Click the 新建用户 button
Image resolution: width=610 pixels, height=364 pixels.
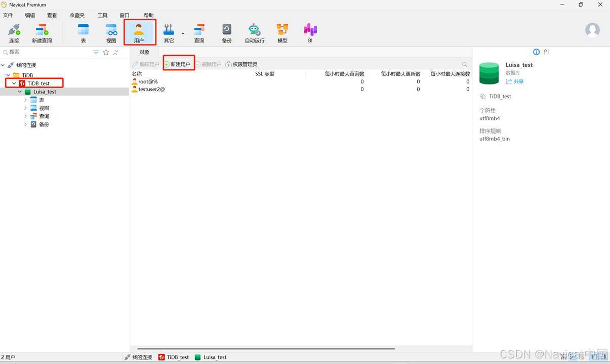pos(178,64)
